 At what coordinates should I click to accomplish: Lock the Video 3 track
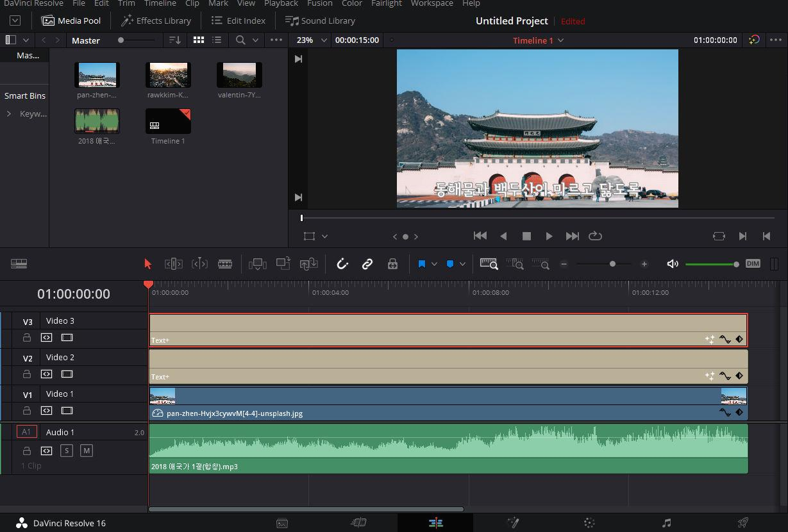point(27,337)
